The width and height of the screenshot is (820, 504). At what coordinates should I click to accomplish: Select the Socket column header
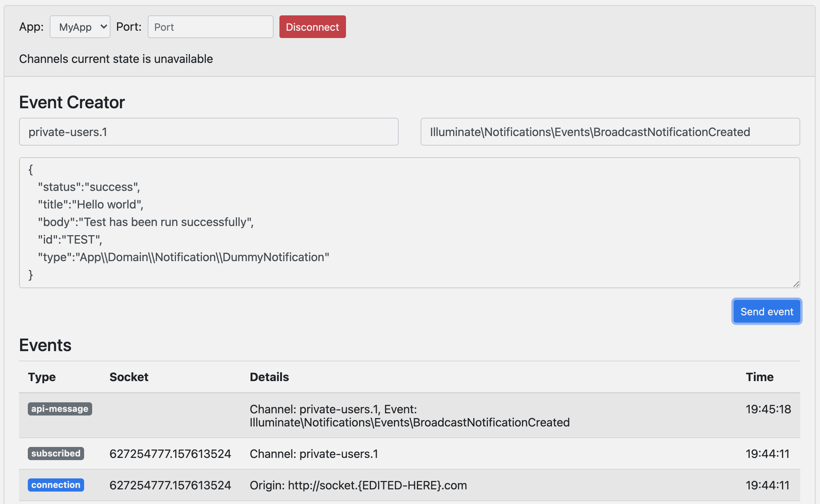(x=129, y=377)
